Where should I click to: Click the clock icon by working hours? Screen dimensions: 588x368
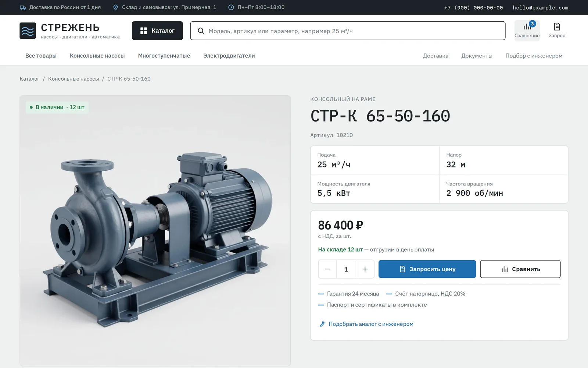pyautogui.click(x=231, y=7)
